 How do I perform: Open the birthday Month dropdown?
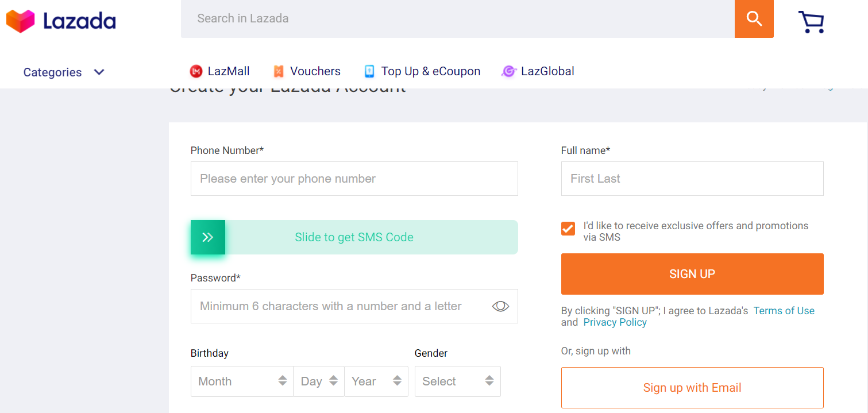[242, 381]
